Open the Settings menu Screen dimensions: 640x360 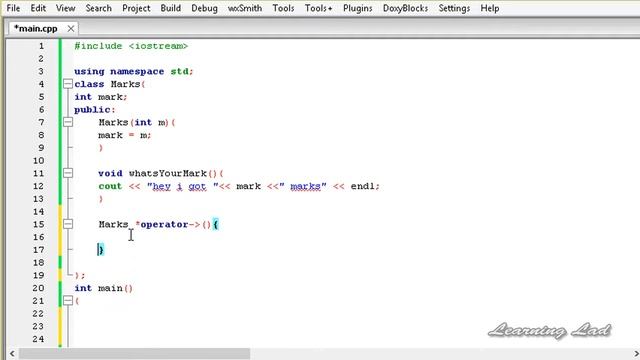coord(454,8)
